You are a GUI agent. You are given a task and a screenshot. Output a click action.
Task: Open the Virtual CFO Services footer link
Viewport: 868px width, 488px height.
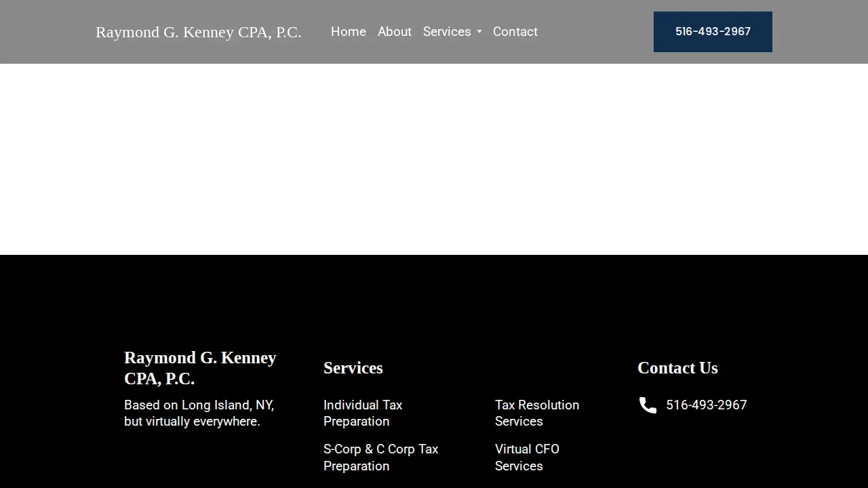(x=527, y=457)
